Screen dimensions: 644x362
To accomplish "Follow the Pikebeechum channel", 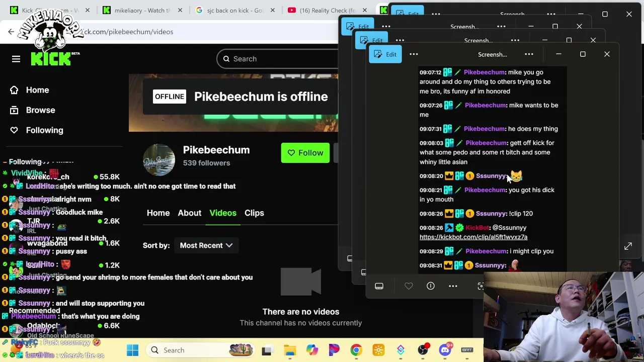I will point(305,153).
